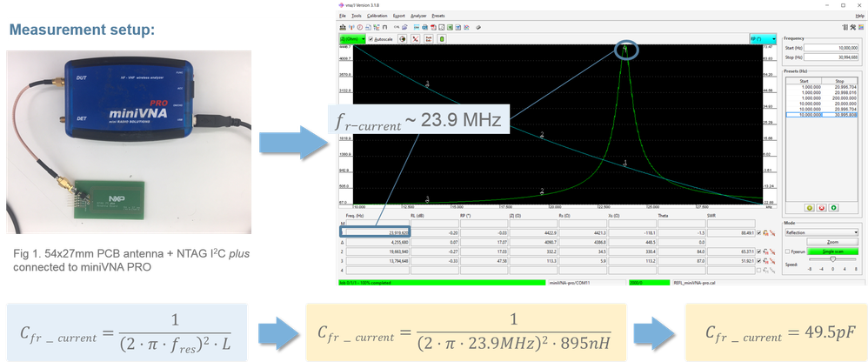
Task: Click the green Excel export toolbar icon
Action: pyautogui.click(x=450, y=27)
